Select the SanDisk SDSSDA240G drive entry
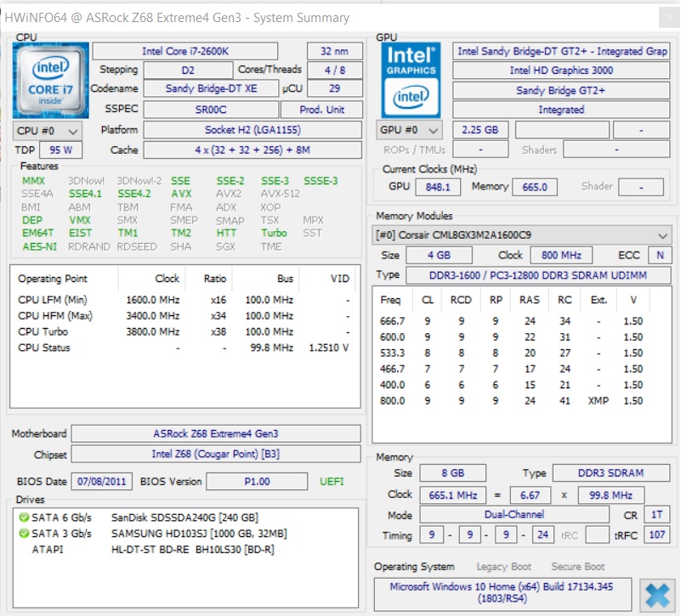Image resolution: width=681 pixels, height=616 pixels. pyautogui.click(x=185, y=518)
